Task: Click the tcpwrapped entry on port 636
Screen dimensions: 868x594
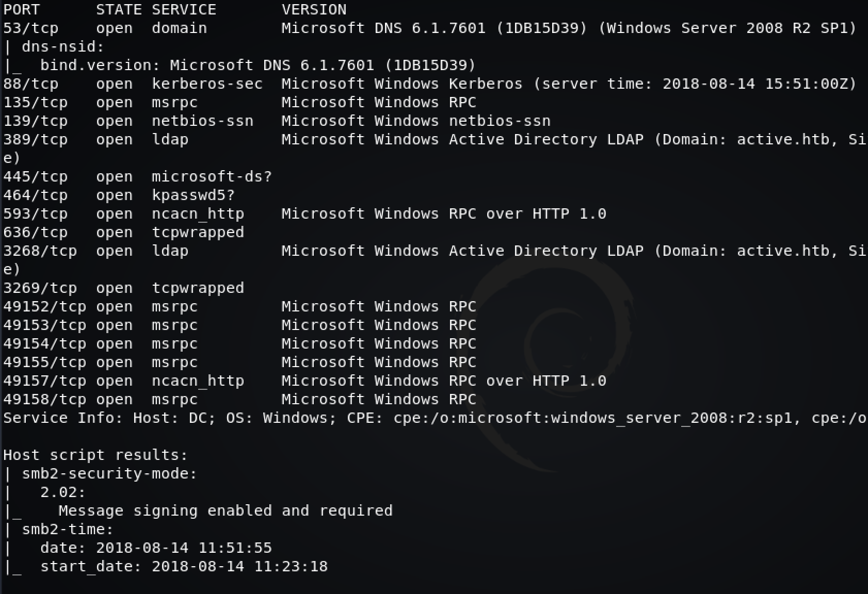Action: tap(198, 233)
